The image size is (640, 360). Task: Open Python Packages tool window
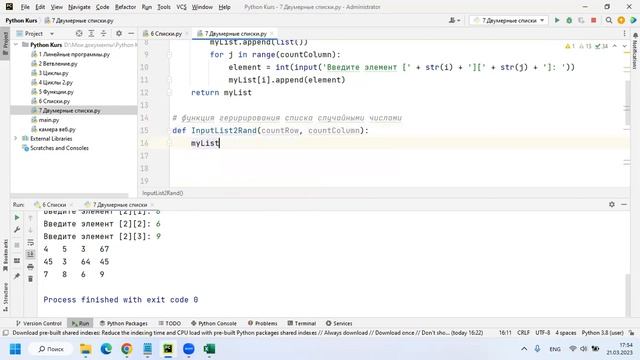point(124,323)
